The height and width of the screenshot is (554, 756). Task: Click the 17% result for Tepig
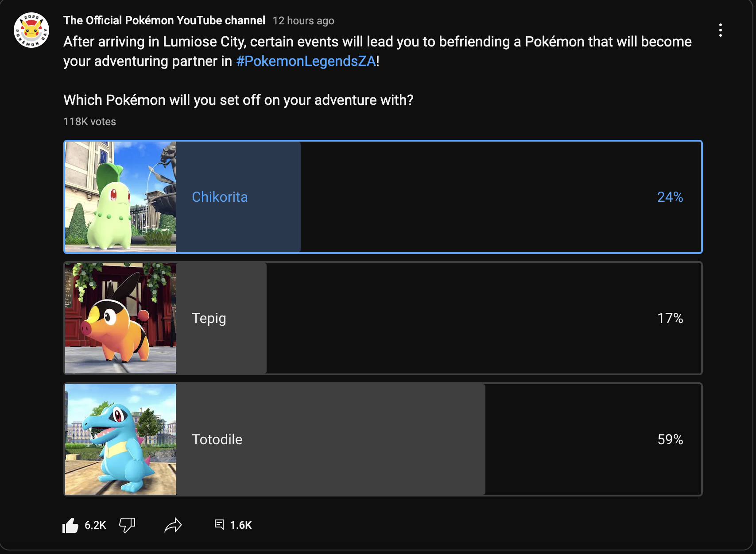[670, 318]
